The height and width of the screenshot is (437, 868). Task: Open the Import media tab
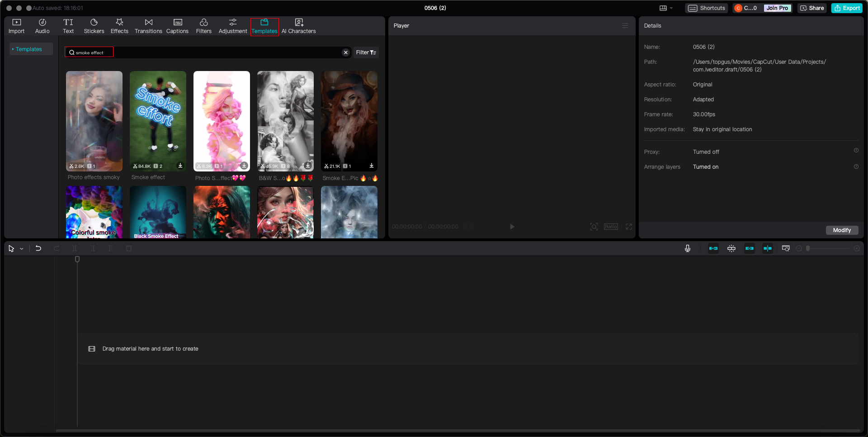point(16,26)
